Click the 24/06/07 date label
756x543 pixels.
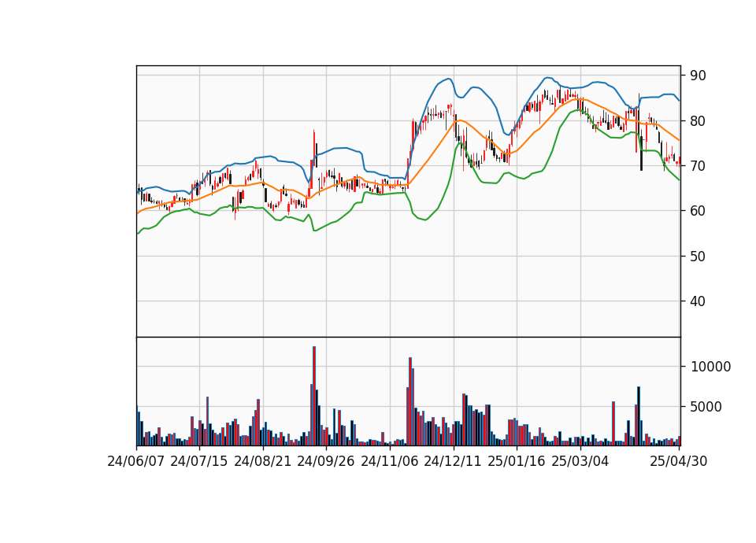coord(136,461)
